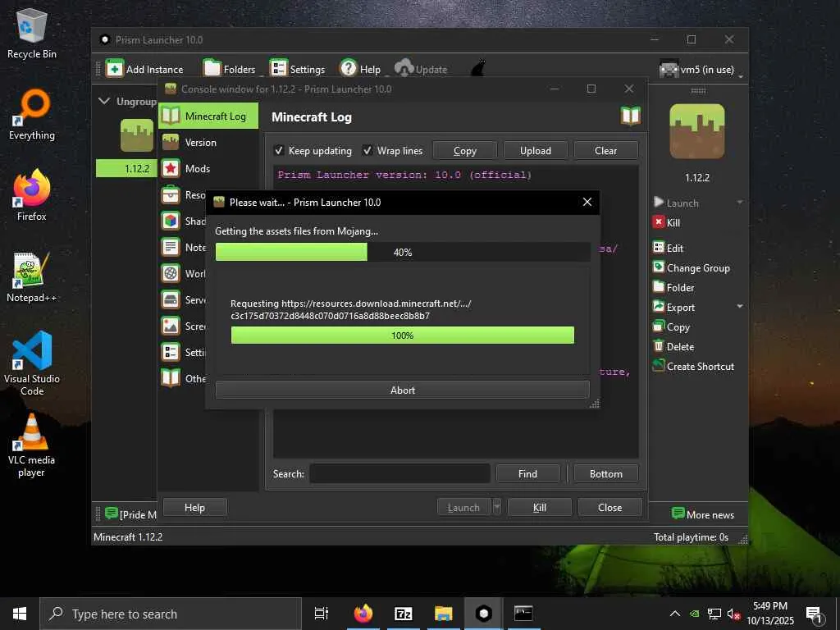Viewport: 840px width, 630px height.
Task: Open the Export dropdown arrow
Action: (x=740, y=307)
